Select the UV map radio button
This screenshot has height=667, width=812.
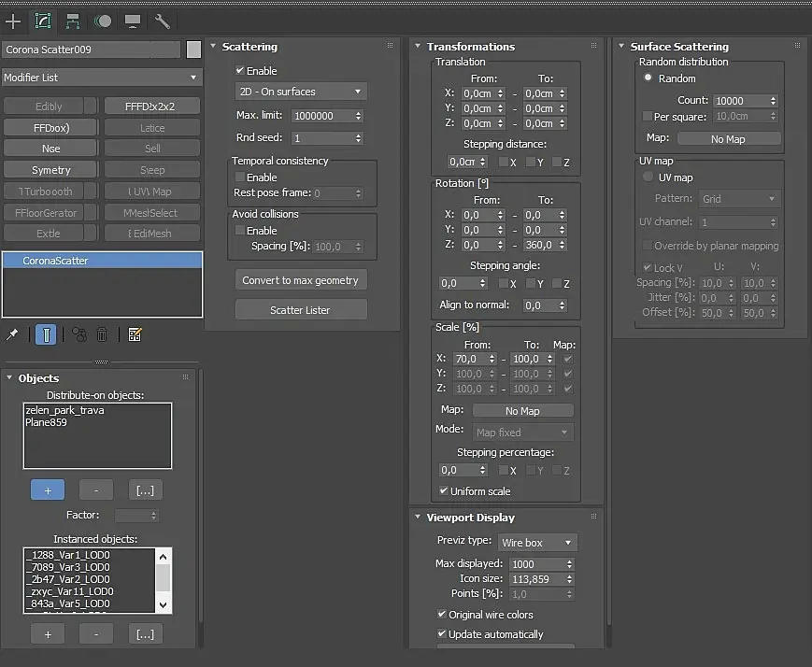(x=647, y=177)
